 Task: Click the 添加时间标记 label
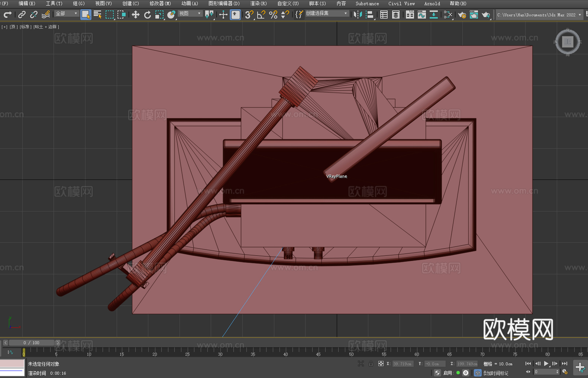tap(496, 373)
